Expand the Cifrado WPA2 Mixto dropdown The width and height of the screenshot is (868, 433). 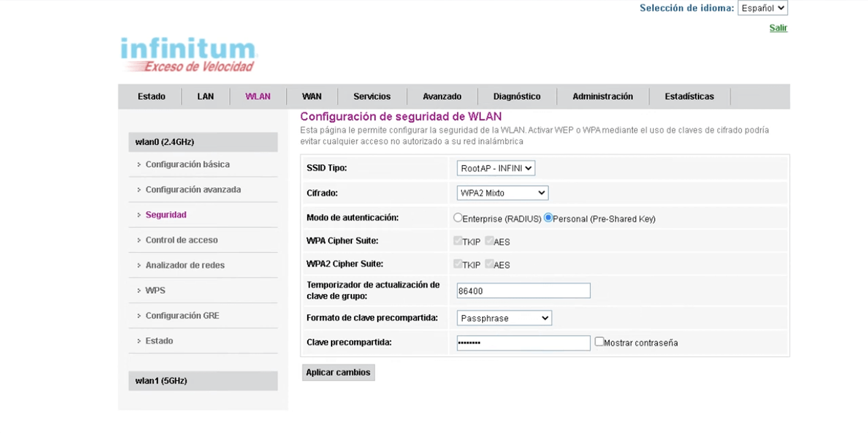502,193
